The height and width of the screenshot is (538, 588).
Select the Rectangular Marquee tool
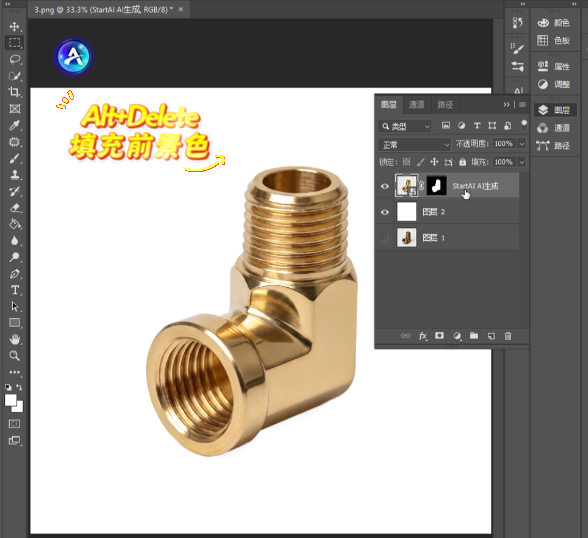(x=14, y=43)
